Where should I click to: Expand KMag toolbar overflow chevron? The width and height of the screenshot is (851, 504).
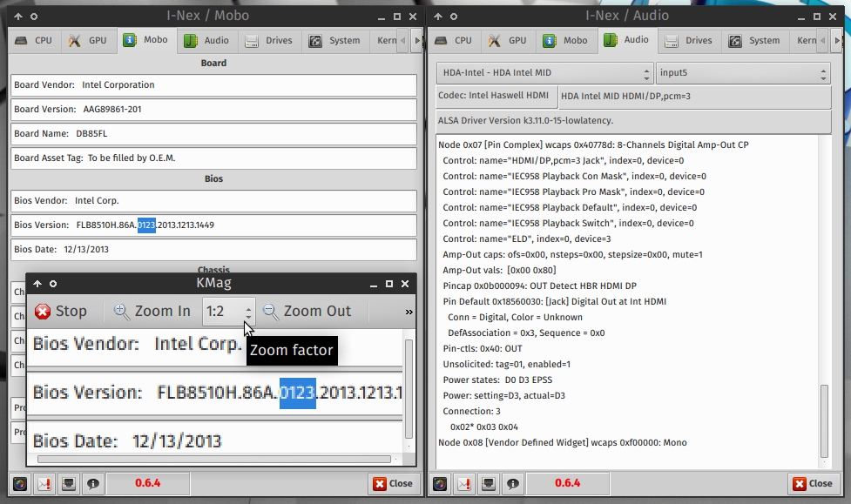[409, 312]
